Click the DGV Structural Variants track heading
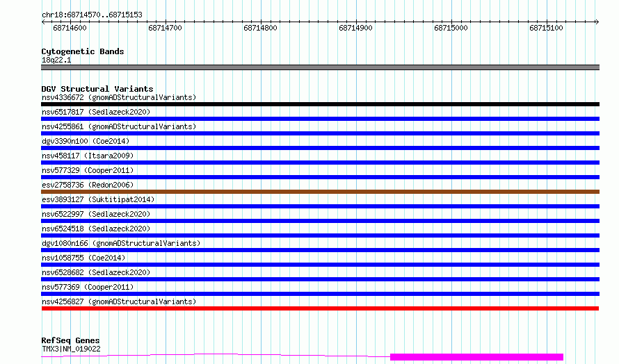The width and height of the screenshot is (619, 364). tap(97, 89)
